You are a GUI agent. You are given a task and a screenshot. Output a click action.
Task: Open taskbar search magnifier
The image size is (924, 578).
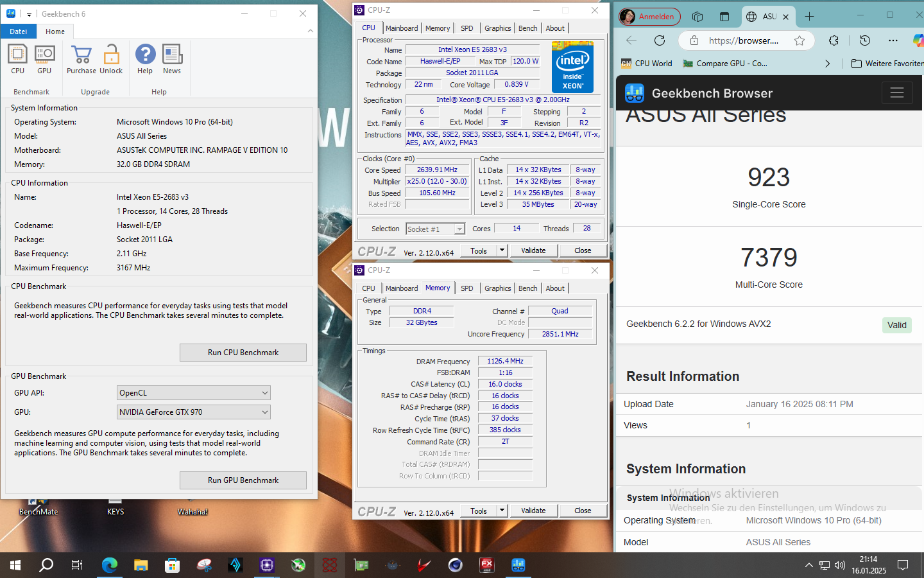(x=46, y=565)
